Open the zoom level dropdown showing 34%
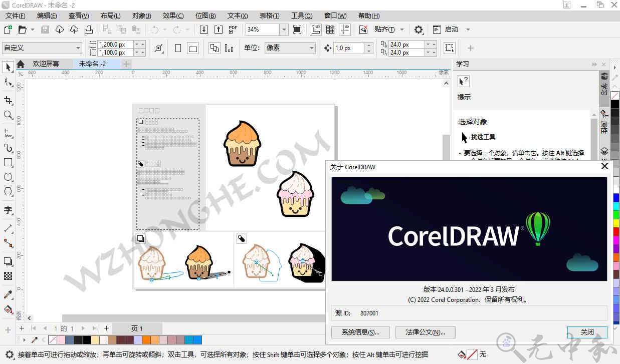This screenshot has height=364, width=620. tap(284, 29)
